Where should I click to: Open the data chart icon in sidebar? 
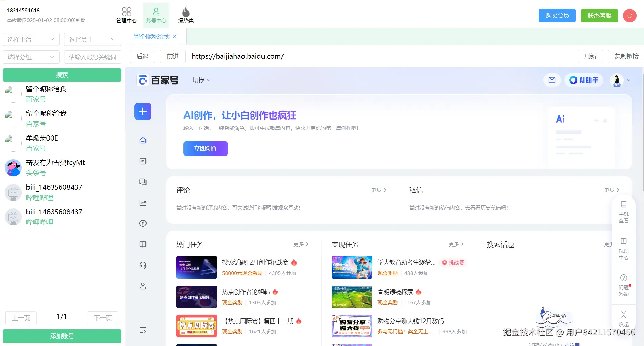(143, 203)
